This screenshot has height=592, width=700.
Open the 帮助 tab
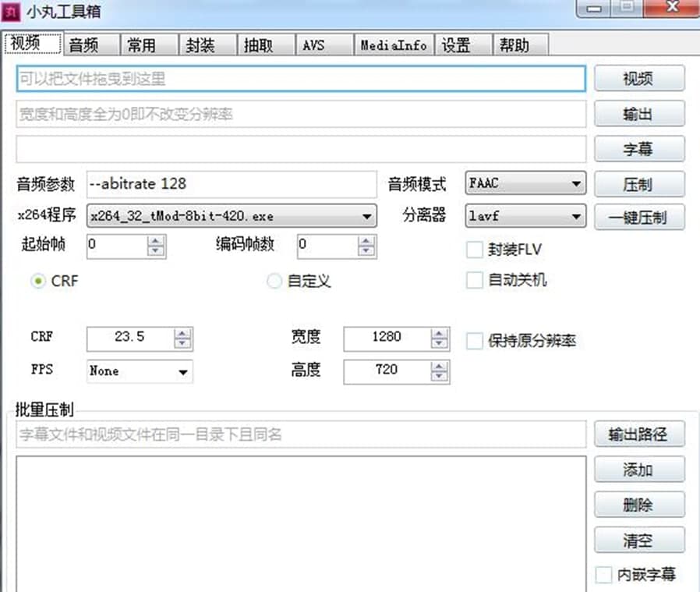coord(521,44)
